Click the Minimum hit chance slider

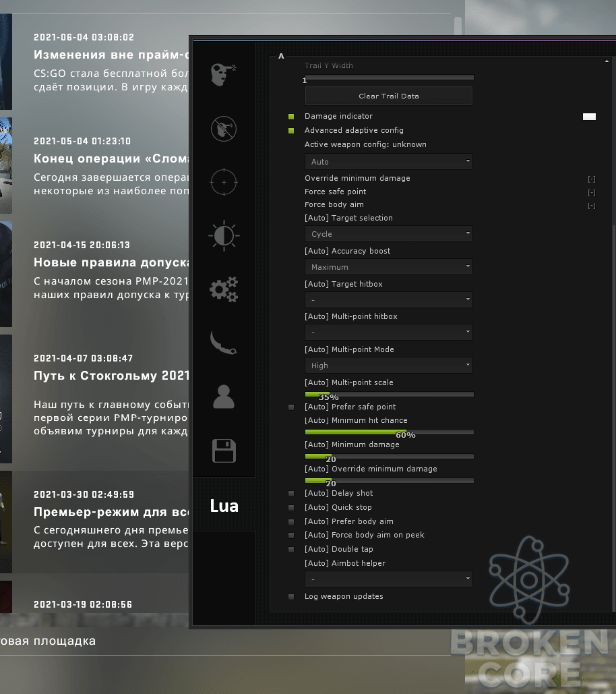pos(389,432)
